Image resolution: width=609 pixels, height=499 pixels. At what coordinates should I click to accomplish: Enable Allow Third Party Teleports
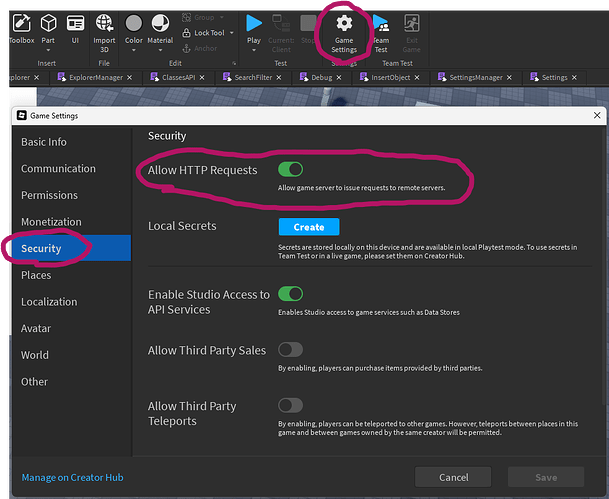(x=291, y=405)
